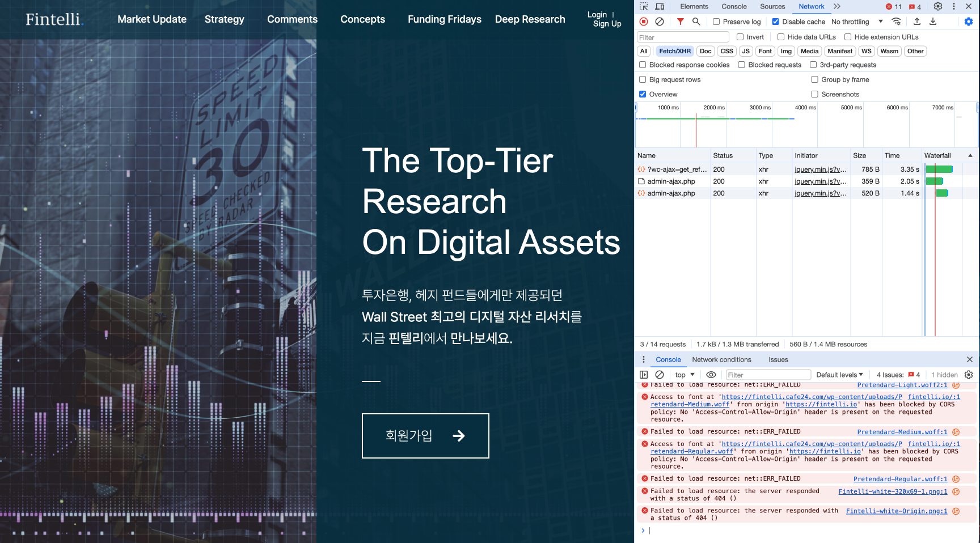Open DevTools customize three-dot menu
This screenshot has width=980, height=543.
(954, 7)
